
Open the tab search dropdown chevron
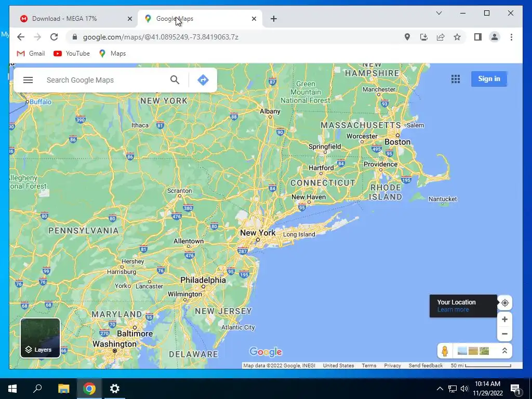tap(438, 13)
